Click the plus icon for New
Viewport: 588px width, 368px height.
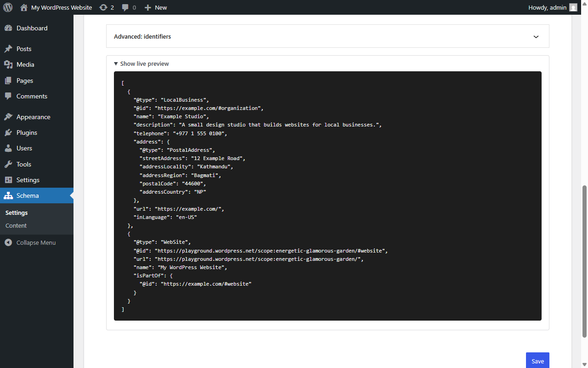click(x=147, y=7)
